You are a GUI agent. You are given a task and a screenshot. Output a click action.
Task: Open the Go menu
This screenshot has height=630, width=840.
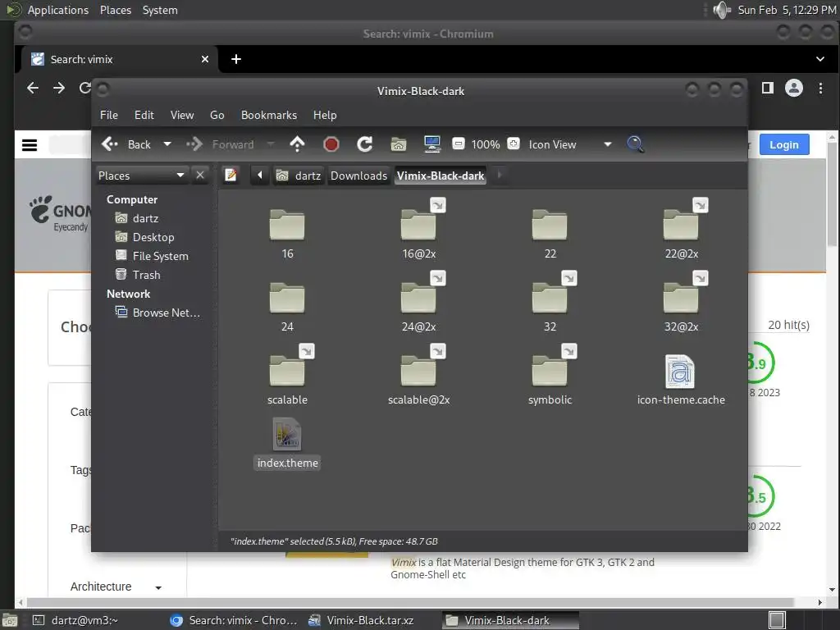pos(217,115)
